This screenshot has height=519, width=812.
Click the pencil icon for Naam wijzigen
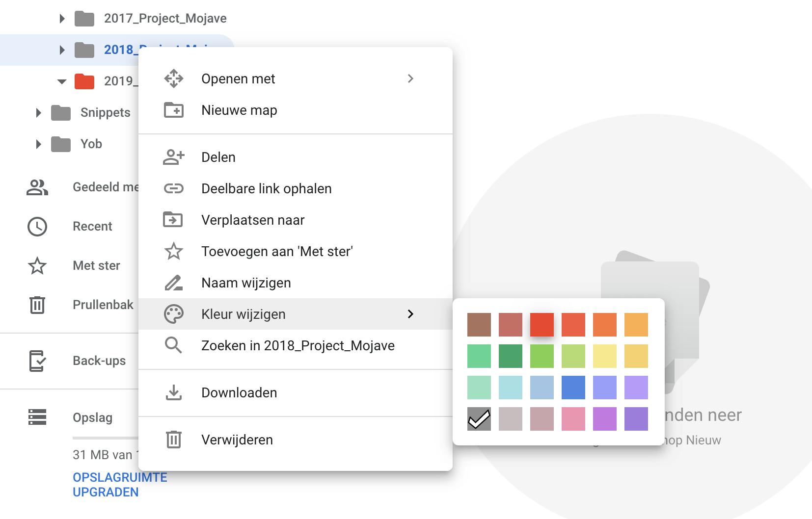[173, 283]
